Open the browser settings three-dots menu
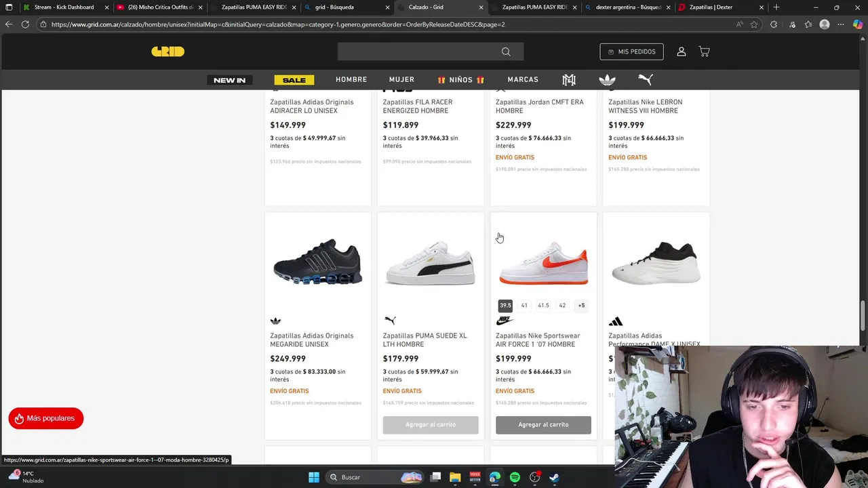The width and height of the screenshot is (868, 488). [841, 24]
